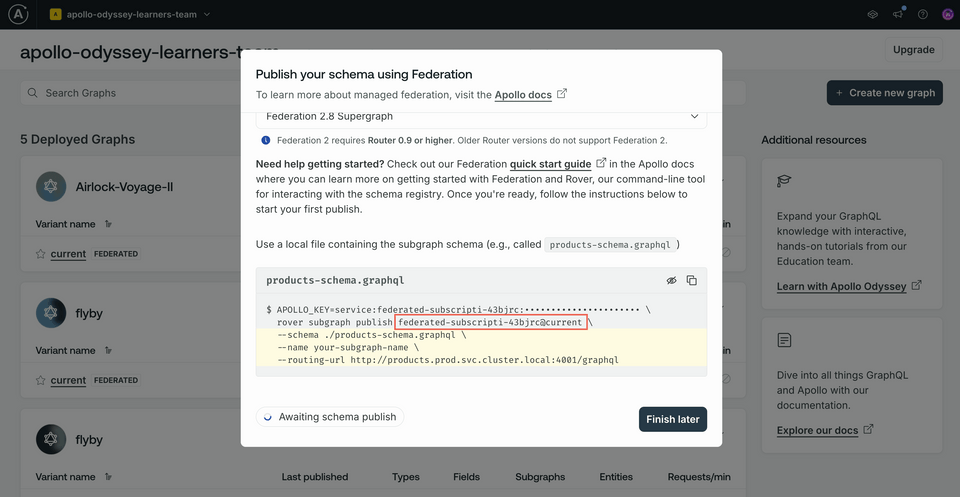Viewport: 960px width, 497px height.
Task: Click the Airlock-Voyage-II graph avatar icon
Action: (x=51, y=187)
